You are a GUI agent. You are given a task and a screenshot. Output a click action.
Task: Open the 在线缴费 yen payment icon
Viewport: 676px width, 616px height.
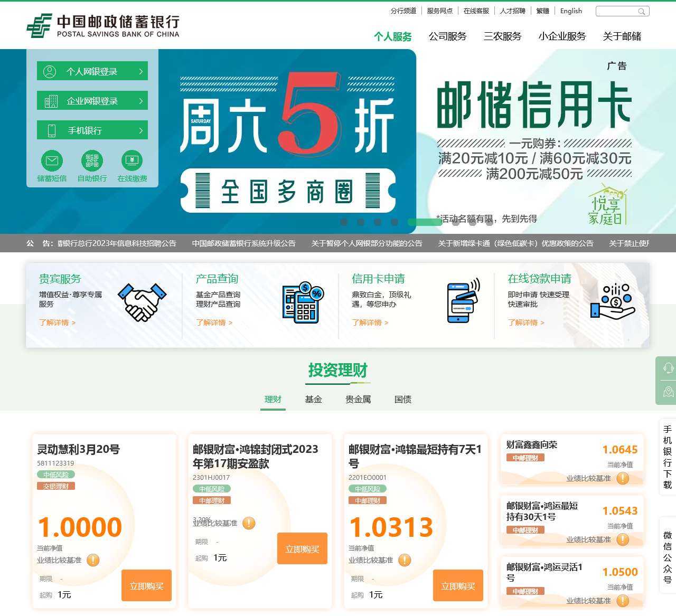132,160
